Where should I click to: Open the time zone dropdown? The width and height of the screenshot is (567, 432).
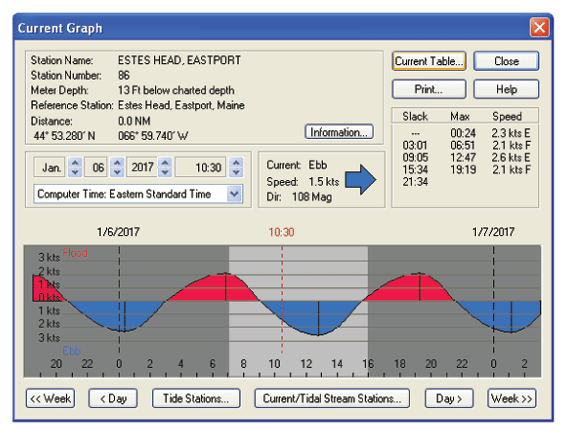pos(234,194)
